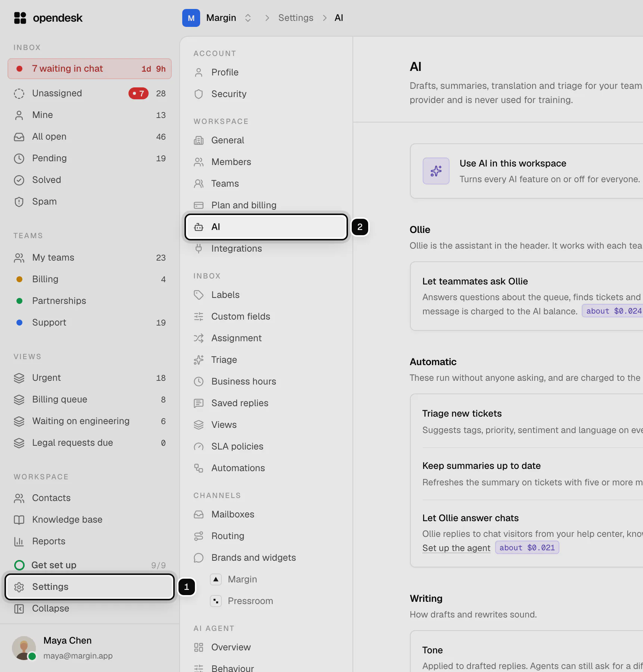Click Settings in the breadcrumb
The height and width of the screenshot is (672, 643).
(296, 18)
